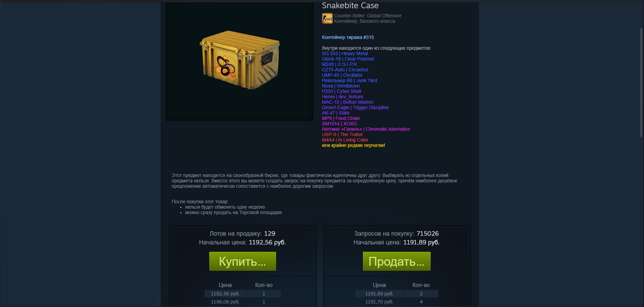Open CZ75-Auto | Circaetus item link
644x307 pixels.
pyautogui.click(x=345, y=70)
